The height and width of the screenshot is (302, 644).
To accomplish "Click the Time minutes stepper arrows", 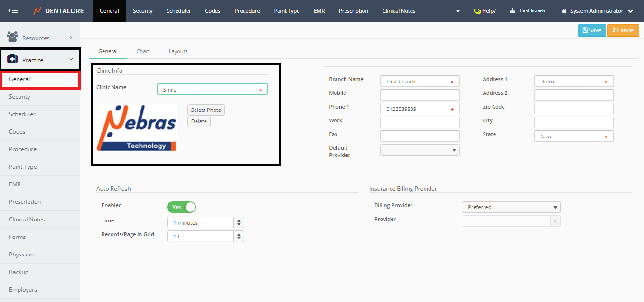I will 239,223.
